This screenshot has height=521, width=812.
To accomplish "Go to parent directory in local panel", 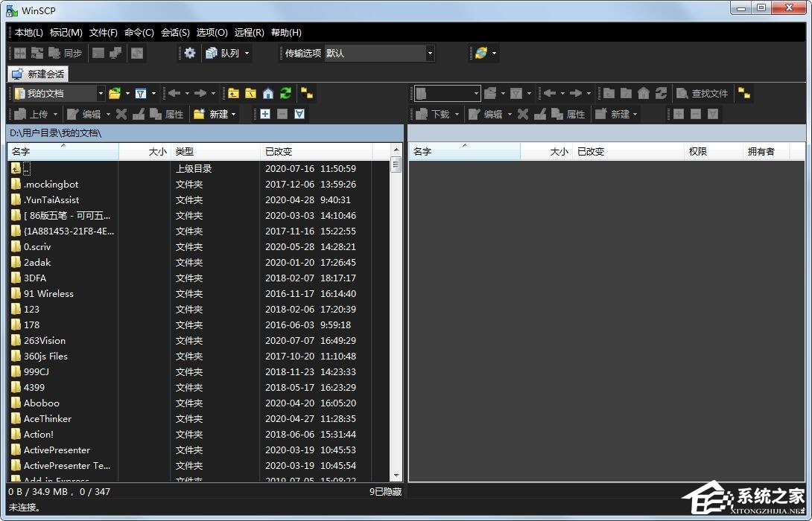I will pyautogui.click(x=233, y=93).
